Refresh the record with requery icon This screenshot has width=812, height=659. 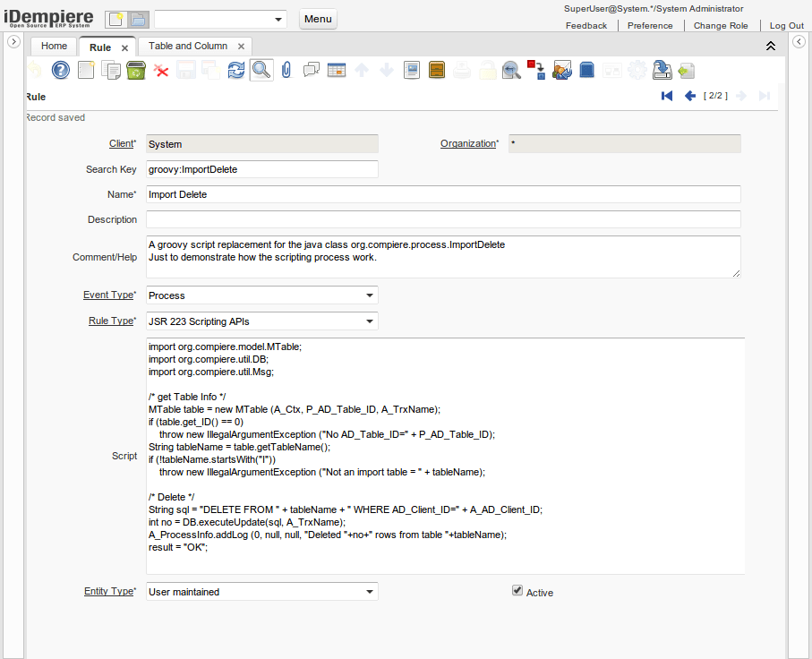236,70
